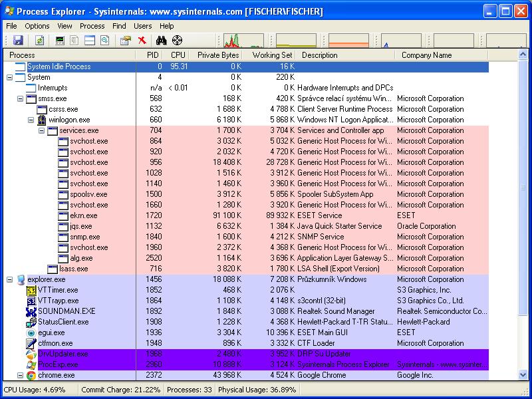Click the orange physical memory graph in toolbar
The height and width of the screenshot is (399, 532).
348,41
